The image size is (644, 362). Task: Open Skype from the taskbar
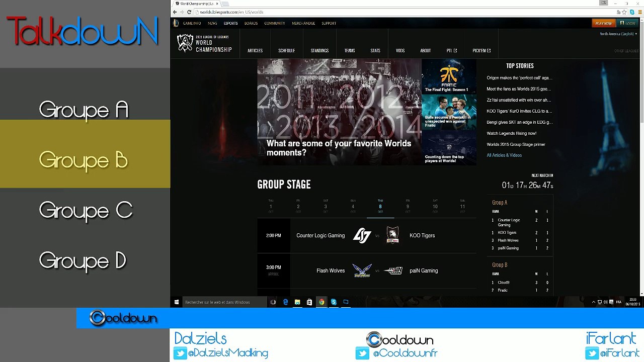(x=334, y=302)
